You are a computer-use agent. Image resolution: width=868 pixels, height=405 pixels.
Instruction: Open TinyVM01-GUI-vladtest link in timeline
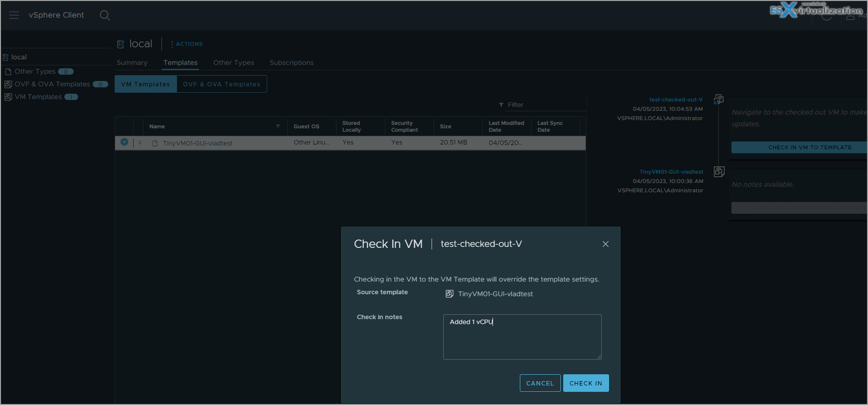[671, 172]
